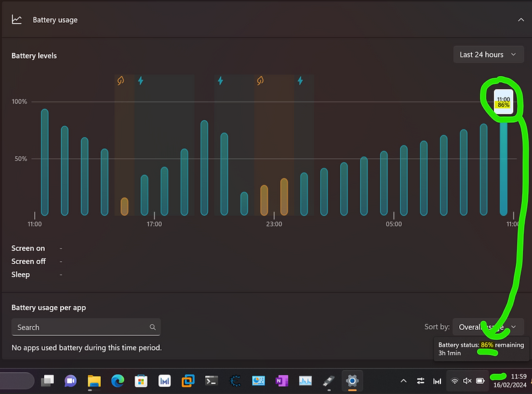Click the sliders tray icon
Image resolution: width=532 pixels, height=394 pixels.
pyautogui.click(x=420, y=381)
